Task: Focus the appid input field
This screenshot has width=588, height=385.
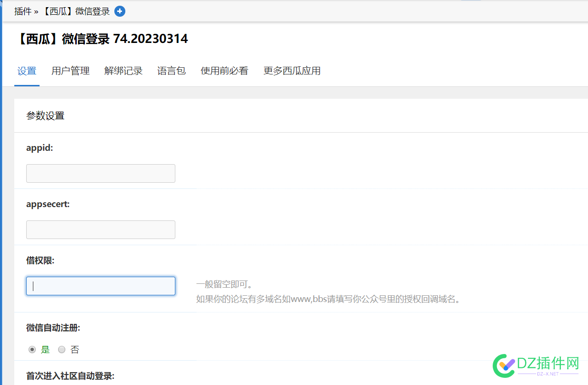Action: pyautogui.click(x=101, y=173)
